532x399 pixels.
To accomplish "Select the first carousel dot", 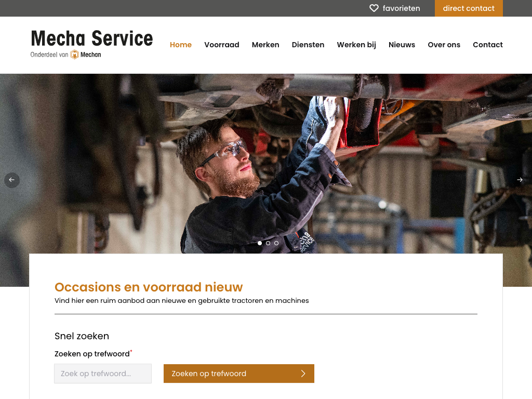I will (x=260, y=243).
